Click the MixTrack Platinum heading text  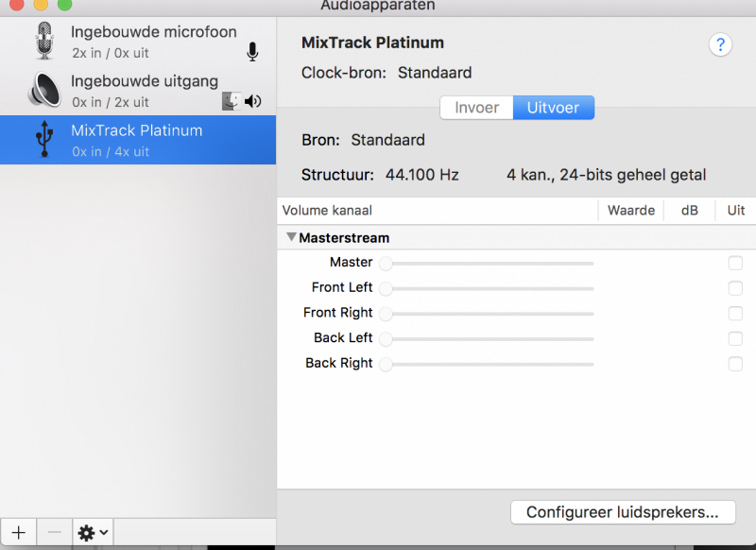pos(372,43)
